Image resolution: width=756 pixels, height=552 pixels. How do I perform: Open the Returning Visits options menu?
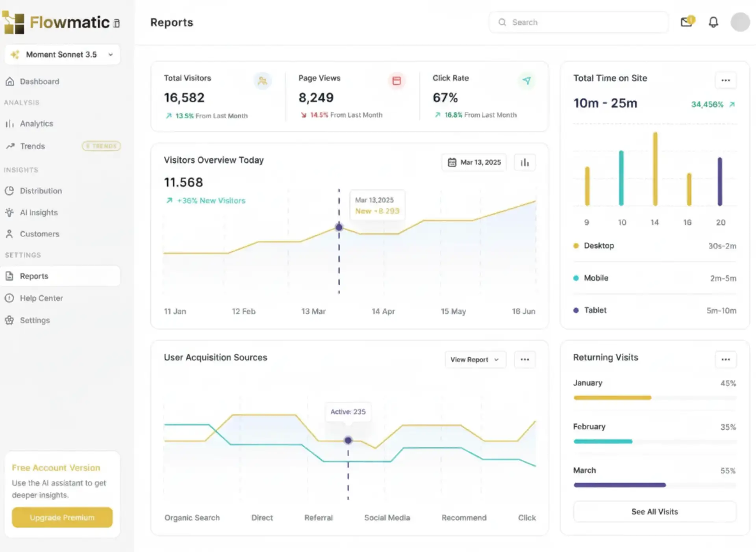click(x=726, y=359)
